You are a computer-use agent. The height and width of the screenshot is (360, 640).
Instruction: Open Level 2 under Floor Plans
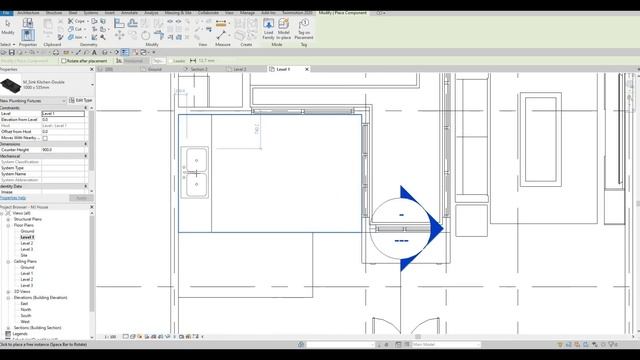point(27,243)
